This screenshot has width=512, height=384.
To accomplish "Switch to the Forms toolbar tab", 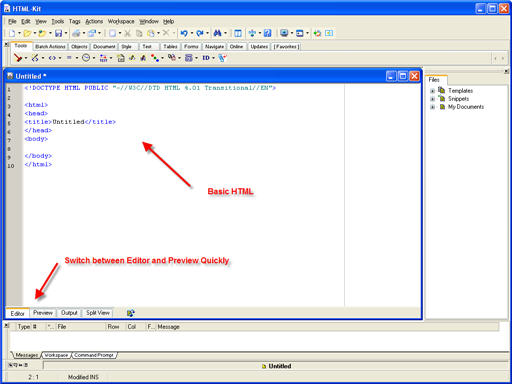I will coord(191,47).
